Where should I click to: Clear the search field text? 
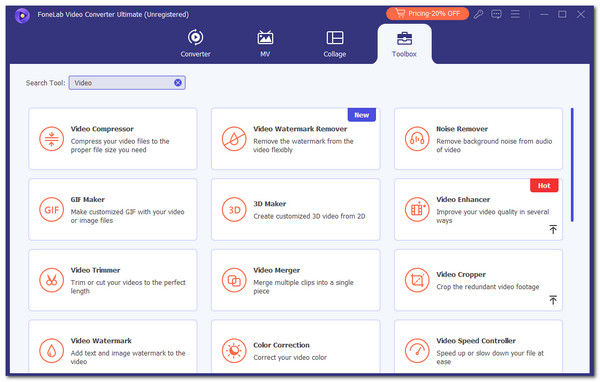[x=178, y=83]
